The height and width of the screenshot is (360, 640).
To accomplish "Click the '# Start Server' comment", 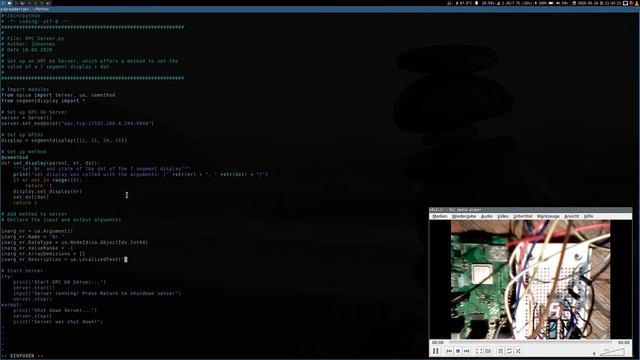I will pos(22,271).
